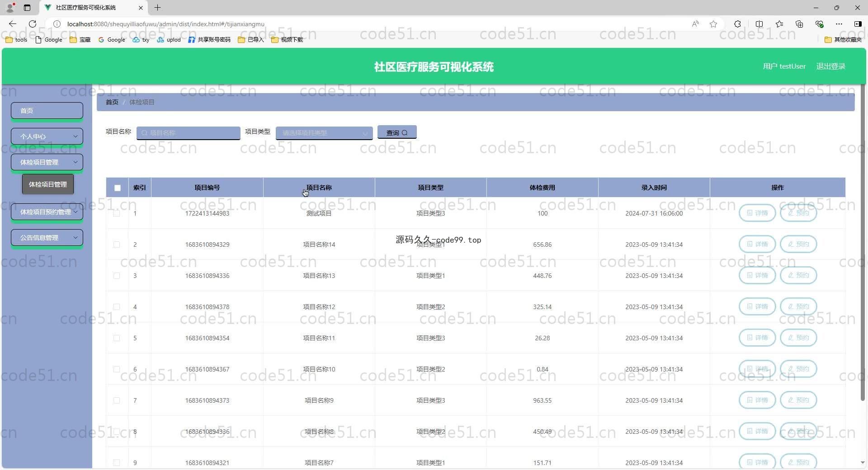Click 用户 testUser in the header
The height and width of the screenshot is (470, 868).
click(784, 66)
